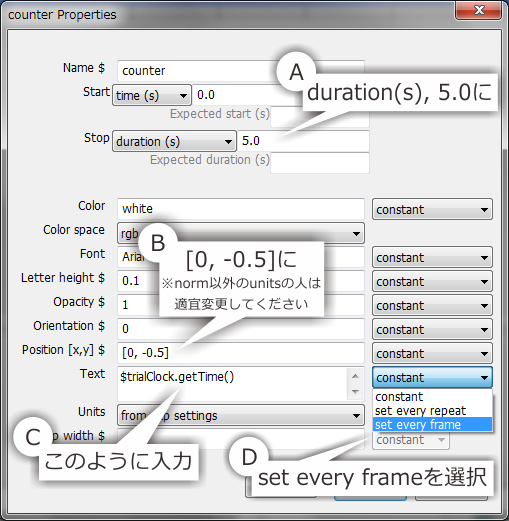Viewport: 509px width, 521px height.
Task: Open the Letter height update dropdown
Action: click(x=432, y=281)
